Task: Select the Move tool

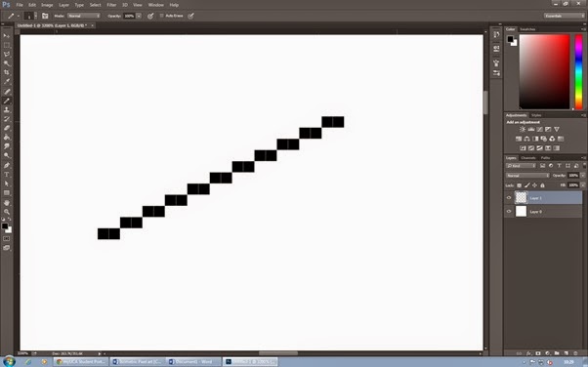Action: 7,35
